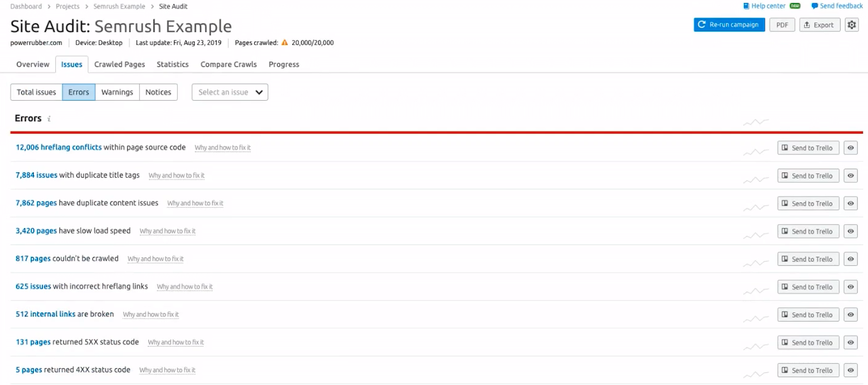Send broken internal links issue to Trello
868x385 pixels.
point(808,315)
